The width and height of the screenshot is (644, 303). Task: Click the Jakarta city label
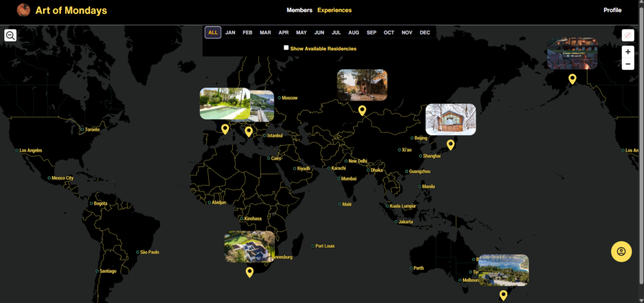[406, 222]
